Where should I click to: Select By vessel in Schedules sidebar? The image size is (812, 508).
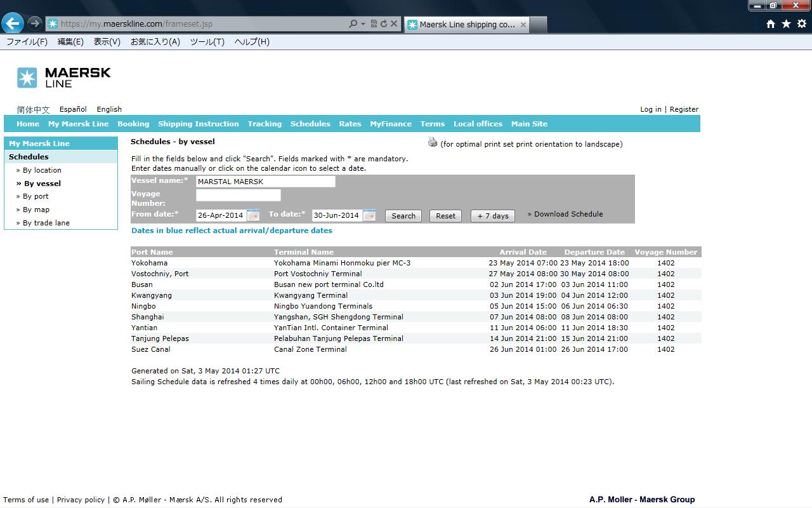pos(43,184)
